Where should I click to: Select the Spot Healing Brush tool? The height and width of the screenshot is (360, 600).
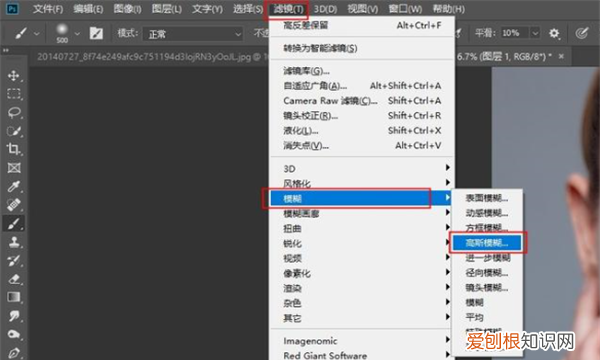coord(14,205)
